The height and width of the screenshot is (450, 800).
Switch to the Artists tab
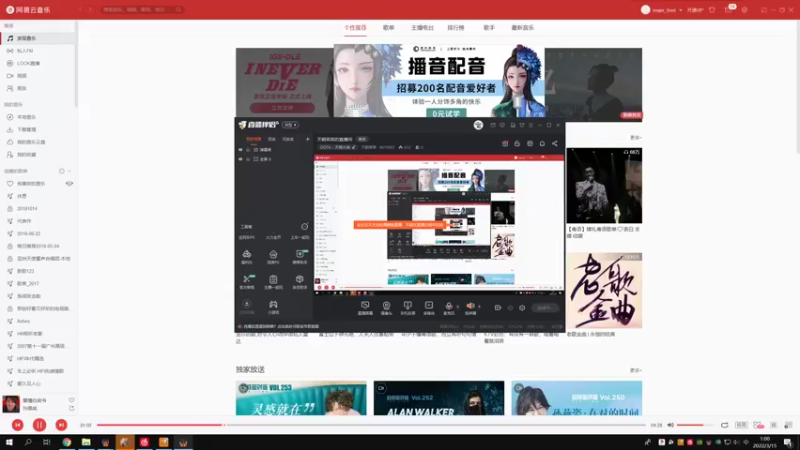[489, 28]
